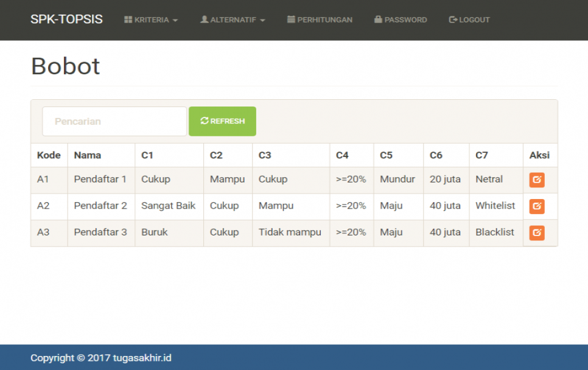Click the edit icon for Pendaftar 3

click(x=538, y=232)
